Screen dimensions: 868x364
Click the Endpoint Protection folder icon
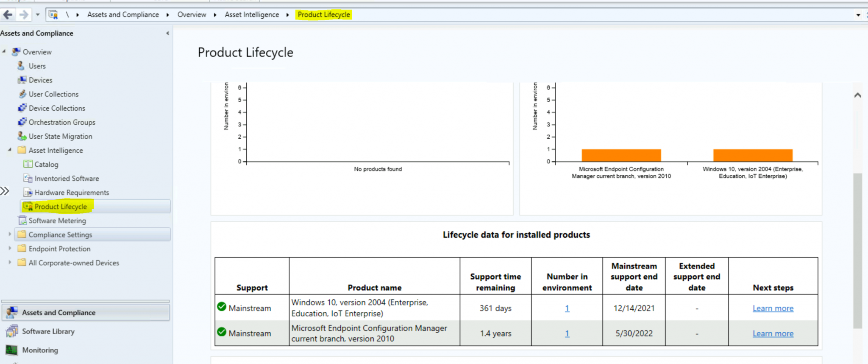click(22, 248)
